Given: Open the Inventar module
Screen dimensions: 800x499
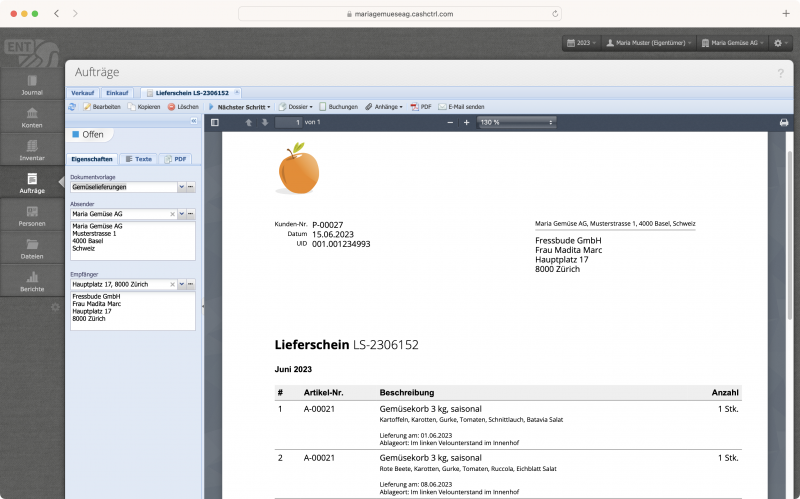Looking at the screenshot, I should click(32, 150).
